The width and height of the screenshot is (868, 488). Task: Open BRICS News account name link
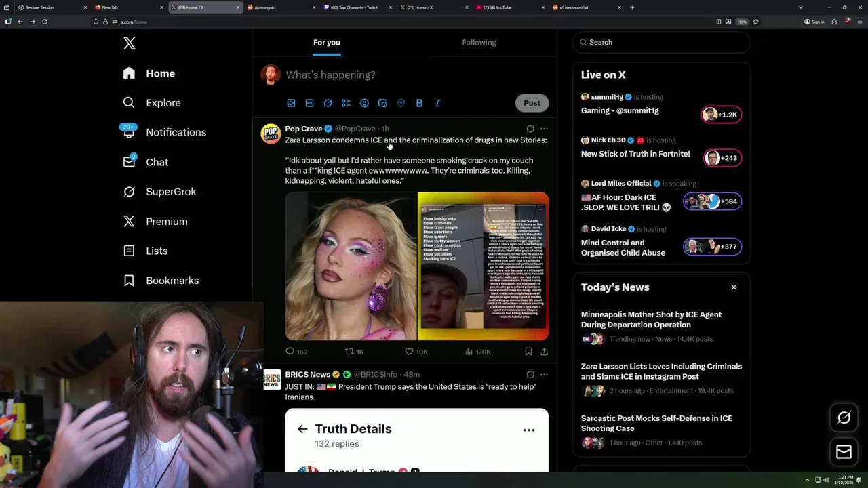click(307, 374)
